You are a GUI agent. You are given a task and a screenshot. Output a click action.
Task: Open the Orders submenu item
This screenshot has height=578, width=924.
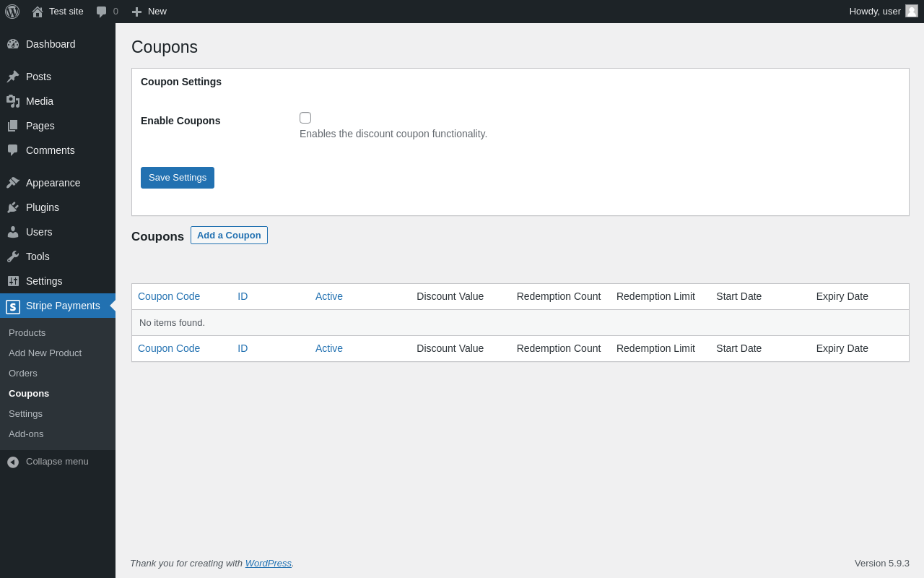pos(23,374)
